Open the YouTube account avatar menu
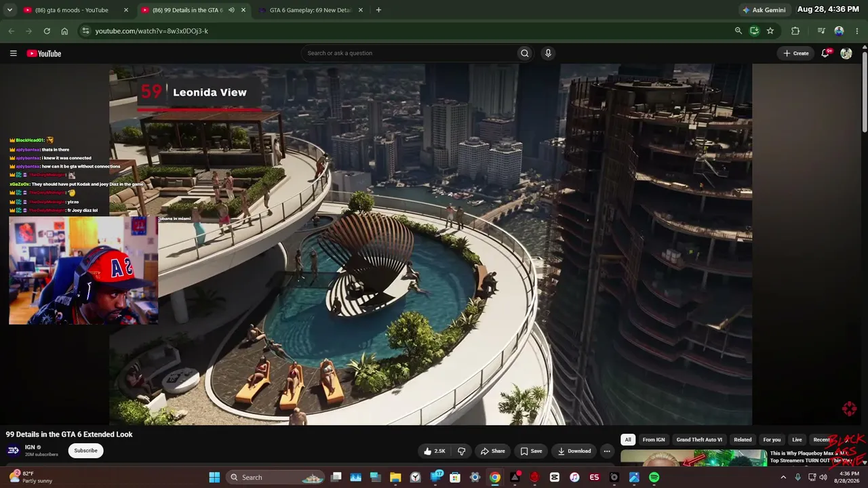 (846, 54)
